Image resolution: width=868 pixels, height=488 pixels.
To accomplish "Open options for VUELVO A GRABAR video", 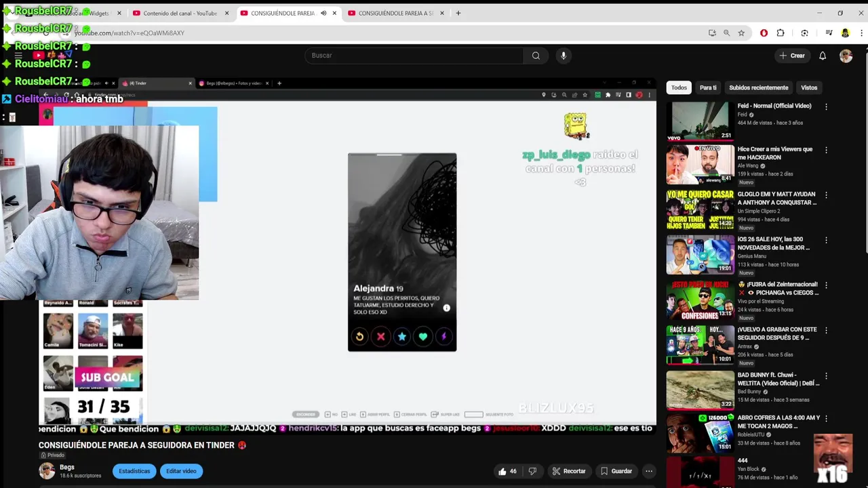I will 826,330.
